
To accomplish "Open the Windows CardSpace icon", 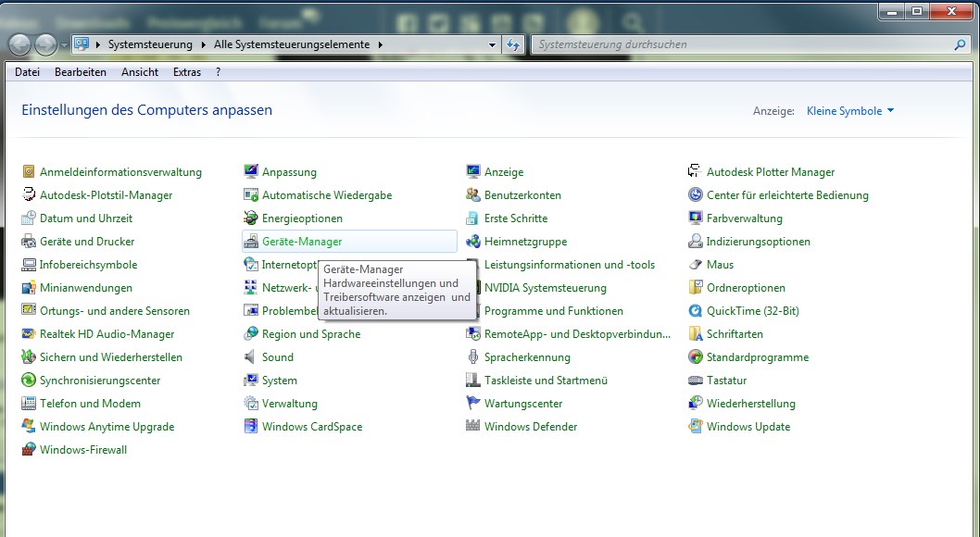I will pyautogui.click(x=251, y=427).
